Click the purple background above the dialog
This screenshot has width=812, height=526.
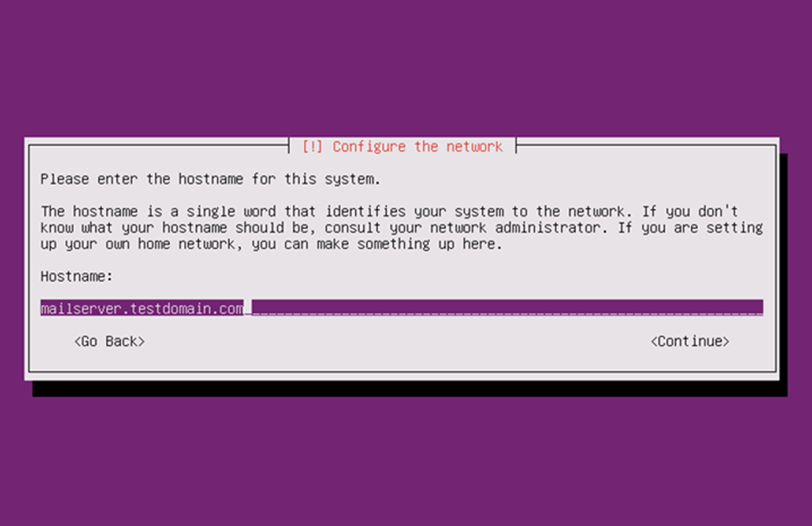[406, 67]
